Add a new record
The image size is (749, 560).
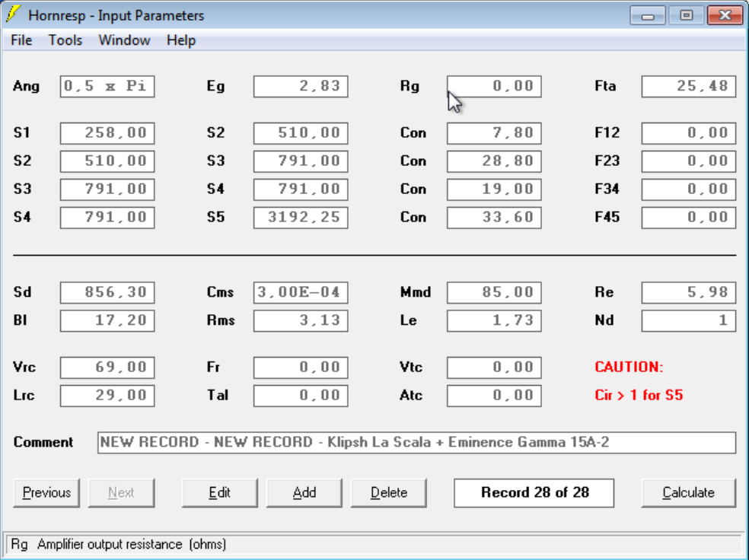click(304, 493)
